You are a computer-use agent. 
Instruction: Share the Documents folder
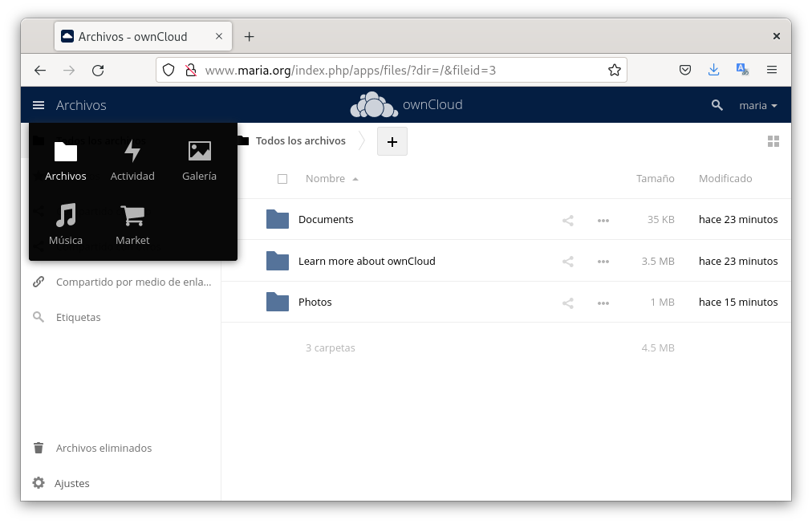(x=568, y=220)
